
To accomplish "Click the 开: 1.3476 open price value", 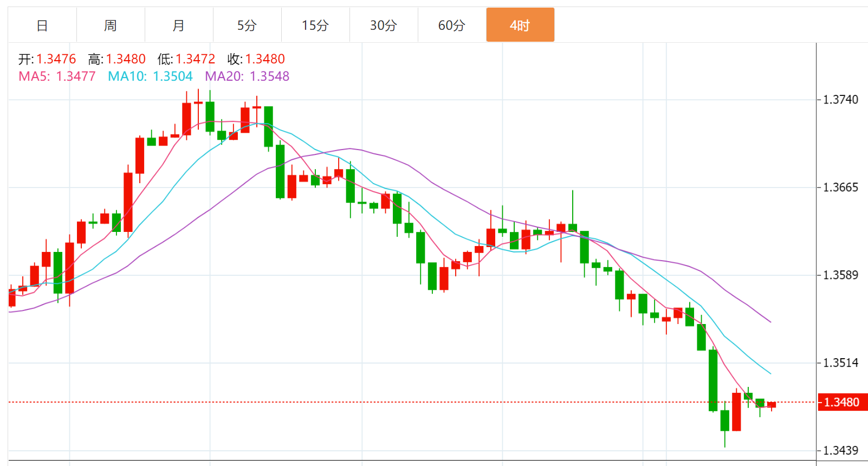I will tap(48, 59).
